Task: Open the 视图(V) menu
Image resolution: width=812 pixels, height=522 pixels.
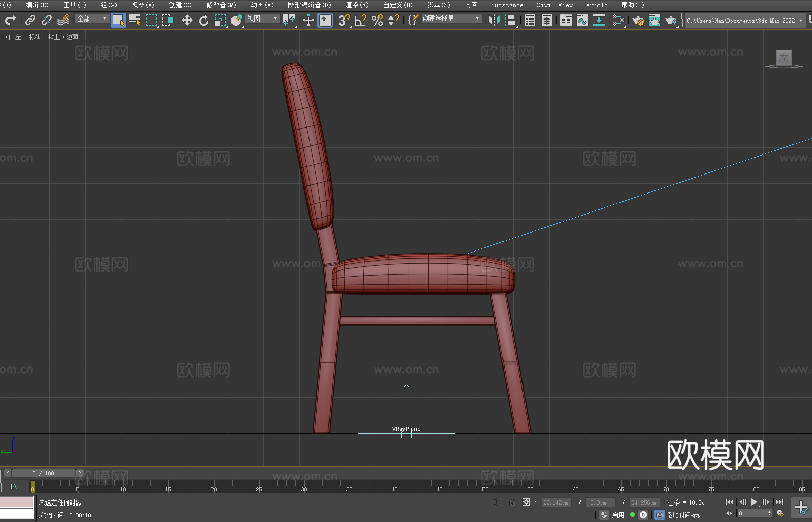Action: pos(143,5)
